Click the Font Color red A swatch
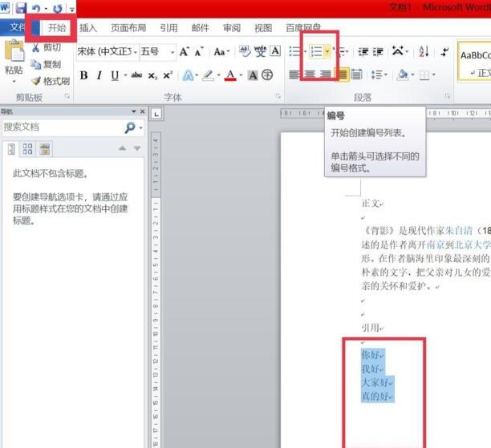The width and height of the screenshot is (491, 448). pos(230,75)
